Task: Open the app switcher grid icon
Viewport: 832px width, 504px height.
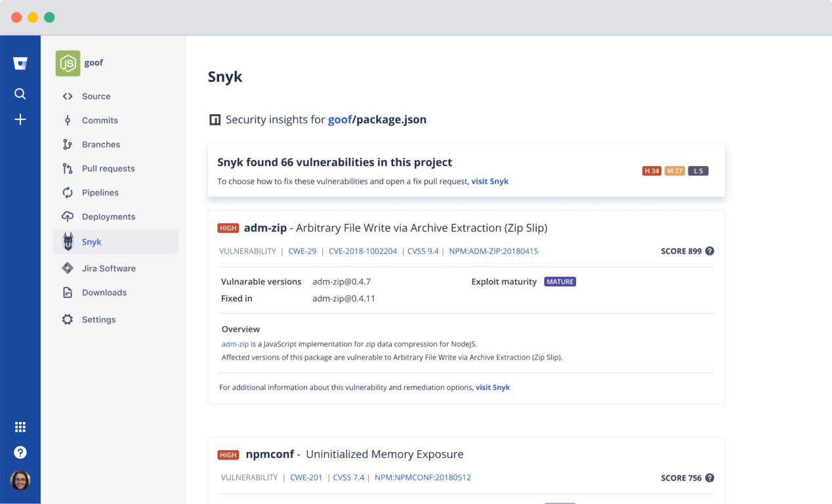Action: pos(20,427)
